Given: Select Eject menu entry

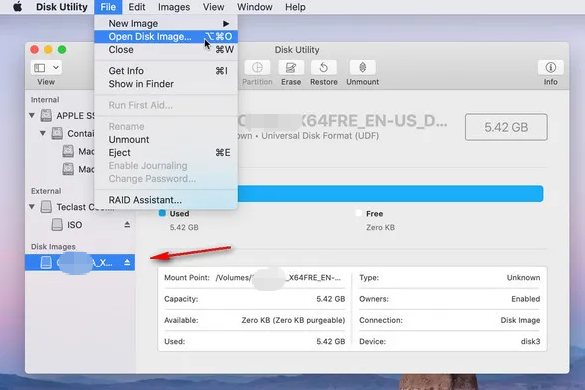Looking at the screenshot, I should coord(166,153).
